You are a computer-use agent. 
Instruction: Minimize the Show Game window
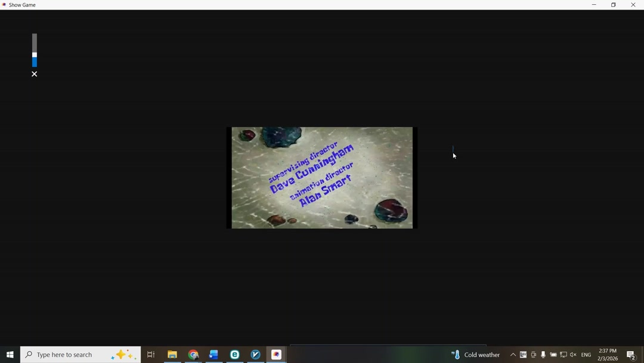coord(594,5)
